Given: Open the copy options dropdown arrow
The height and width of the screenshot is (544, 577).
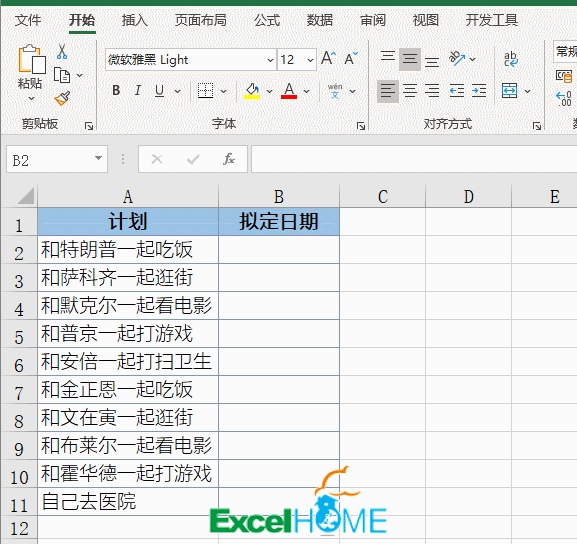Looking at the screenshot, I should 79,75.
